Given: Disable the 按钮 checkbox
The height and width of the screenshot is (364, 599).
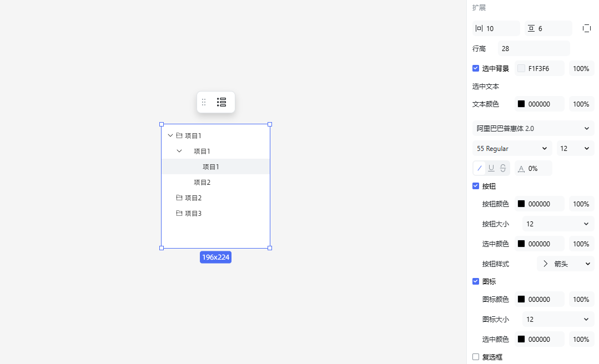Looking at the screenshot, I should click(x=476, y=186).
